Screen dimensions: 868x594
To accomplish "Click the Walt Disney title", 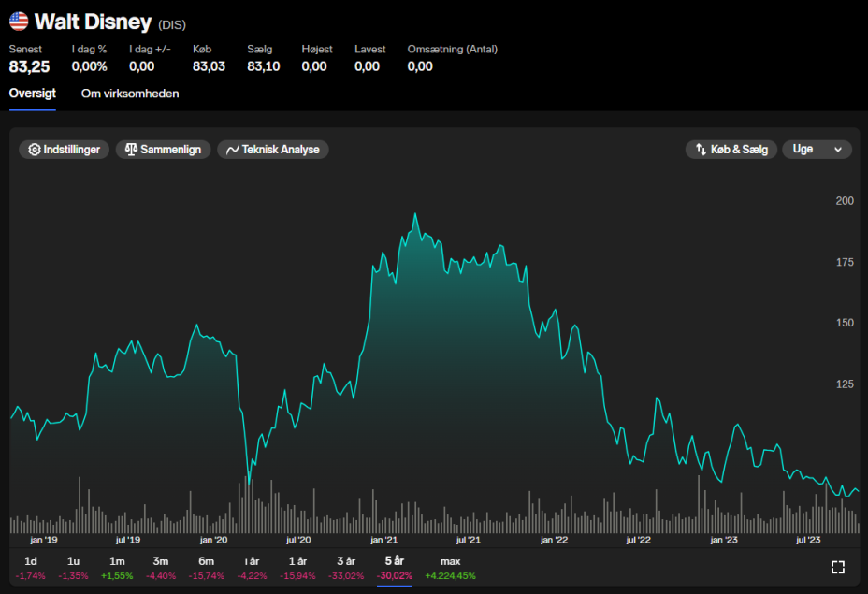I will point(93,22).
